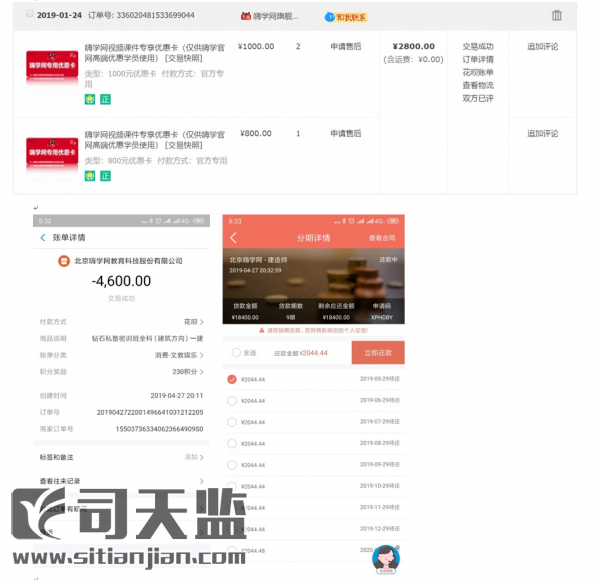600x580 pixels.
Task: Open the 1000元优惠卡 product title link
Action: [x=154, y=53]
